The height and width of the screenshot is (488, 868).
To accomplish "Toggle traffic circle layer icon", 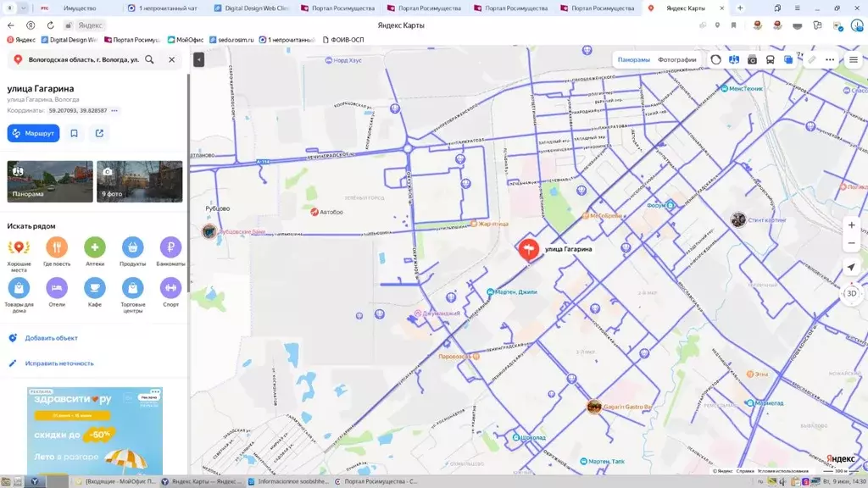I will pos(715,60).
